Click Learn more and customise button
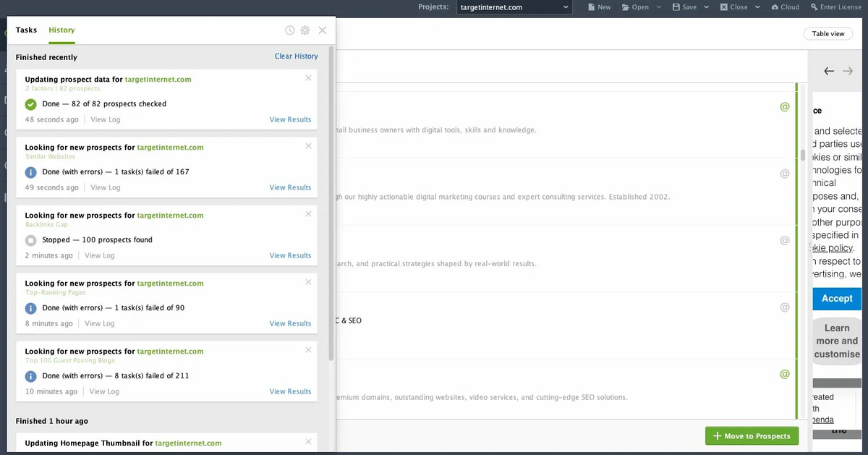This screenshot has height=455, width=868. [837, 341]
